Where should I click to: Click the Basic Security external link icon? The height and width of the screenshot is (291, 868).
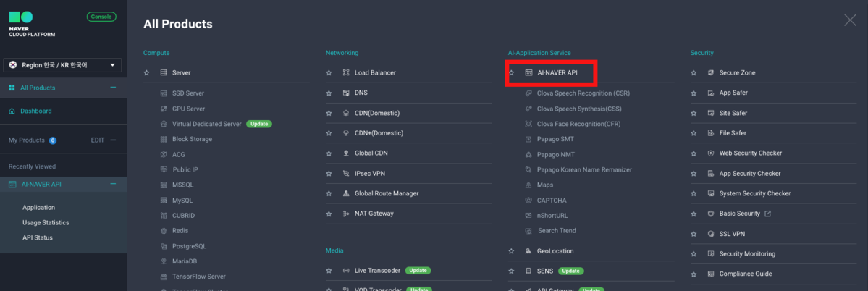767,214
